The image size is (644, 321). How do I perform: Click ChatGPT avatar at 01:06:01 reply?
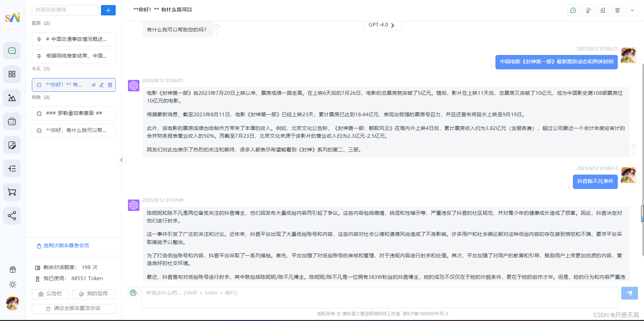point(133,85)
